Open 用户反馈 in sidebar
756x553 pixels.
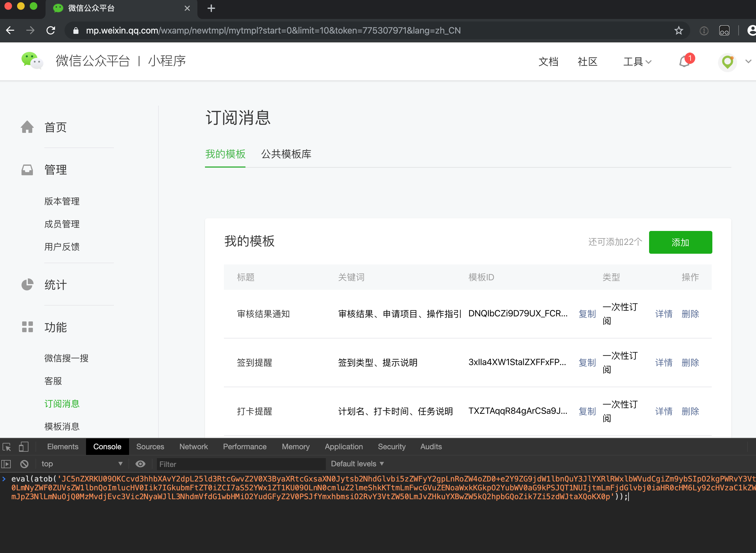point(62,247)
